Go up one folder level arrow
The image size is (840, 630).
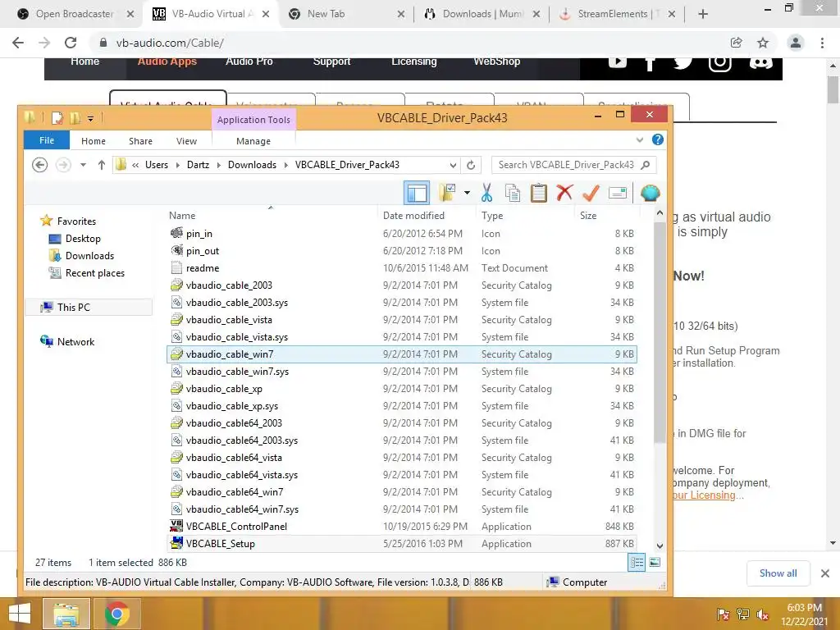101,165
